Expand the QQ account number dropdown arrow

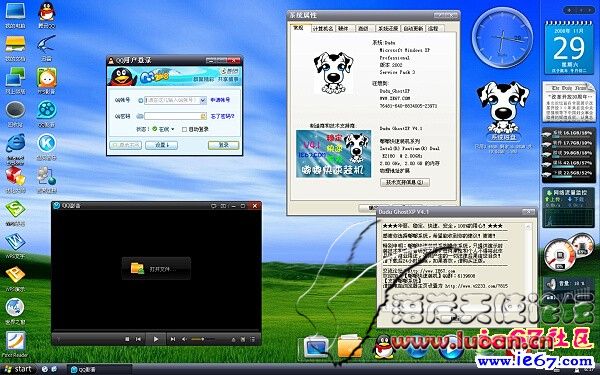[203, 100]
